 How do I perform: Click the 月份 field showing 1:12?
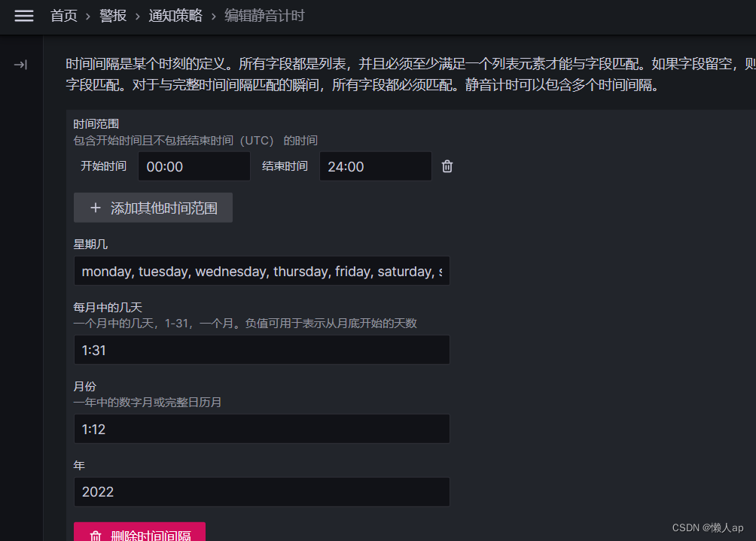[x=261, y=429]
